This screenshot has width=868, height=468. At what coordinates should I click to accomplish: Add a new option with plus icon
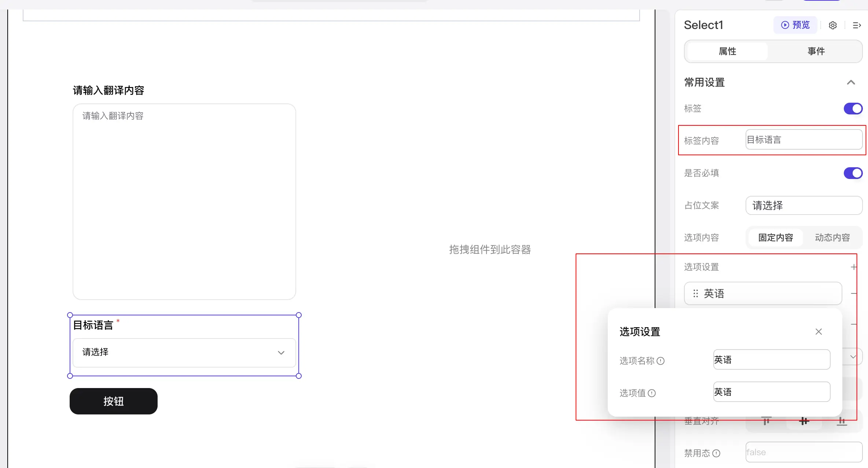[x=853, y=267]
